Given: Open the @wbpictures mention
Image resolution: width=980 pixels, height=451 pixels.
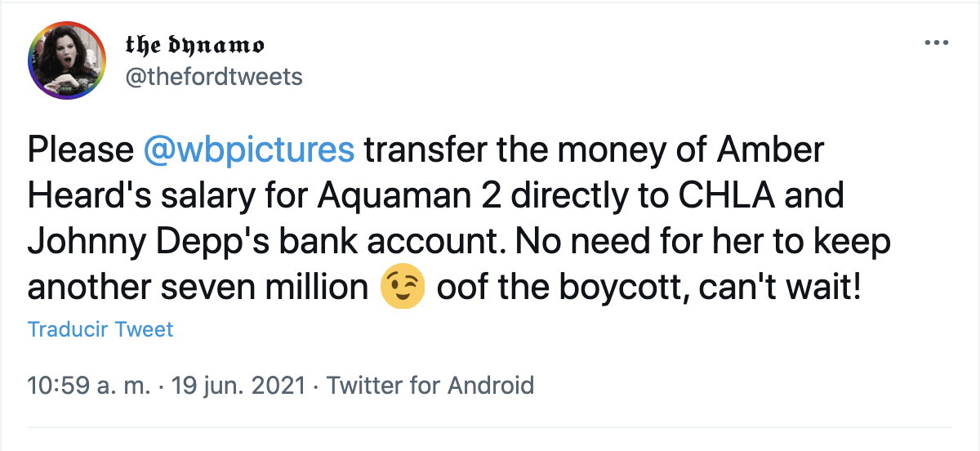Looking at the screenshot, I should (249, 151).
